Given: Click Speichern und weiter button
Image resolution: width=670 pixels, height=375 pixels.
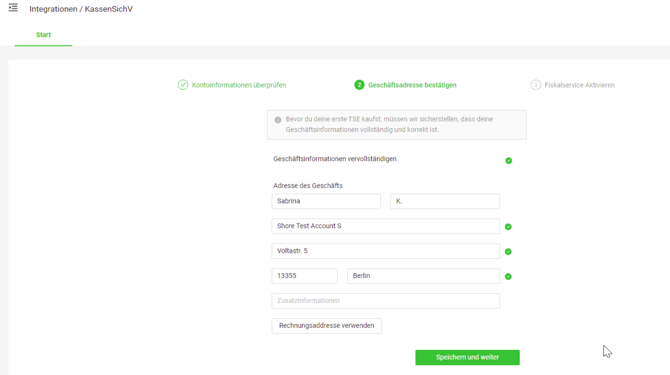Looking at the screenshot, I should 467,357.
